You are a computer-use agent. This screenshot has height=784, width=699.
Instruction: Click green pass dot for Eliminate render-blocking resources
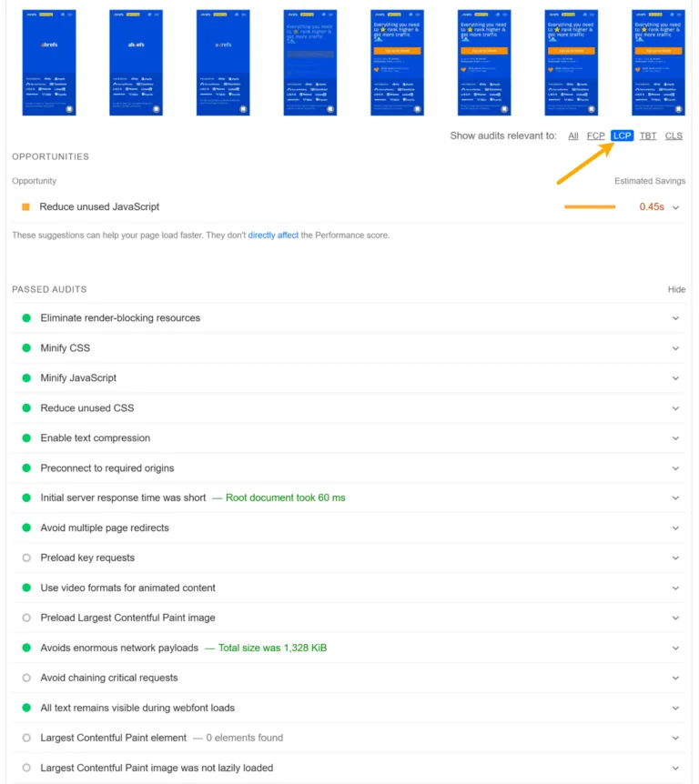click(x=26, y=318)
